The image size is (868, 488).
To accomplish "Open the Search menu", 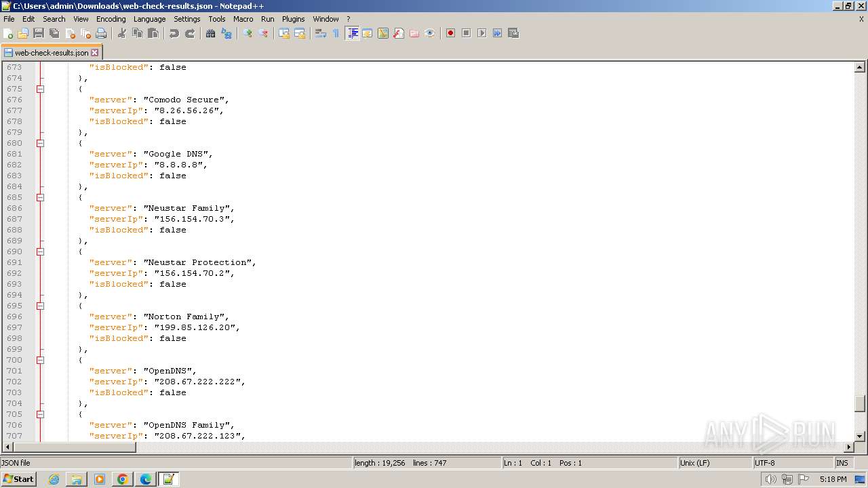I will [x=54, y=19].
